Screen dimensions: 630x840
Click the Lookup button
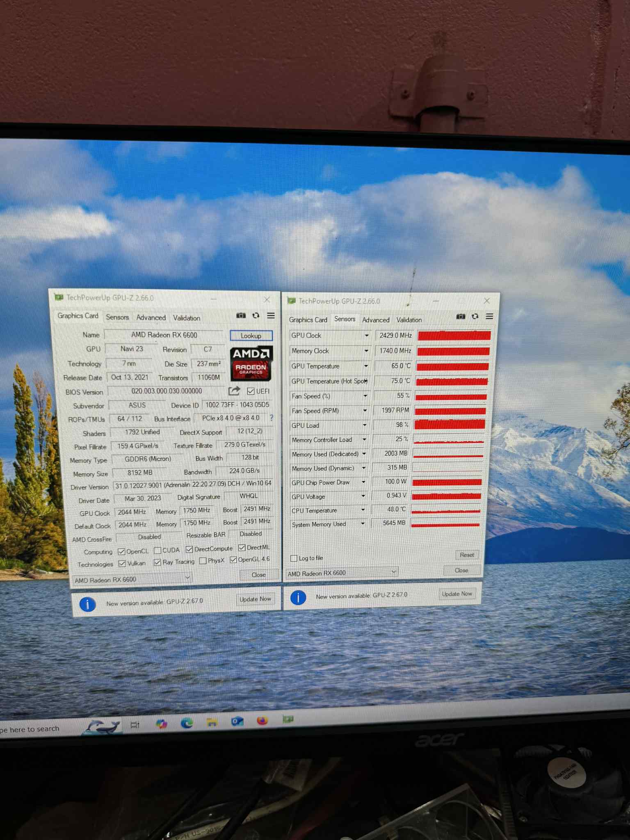[251, 336]
